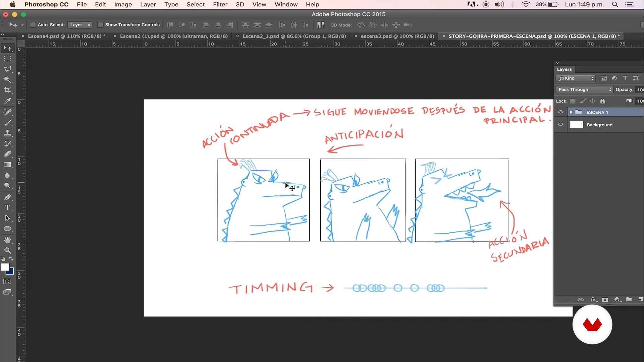Toggle adjustment layer filter

(614, 78)
